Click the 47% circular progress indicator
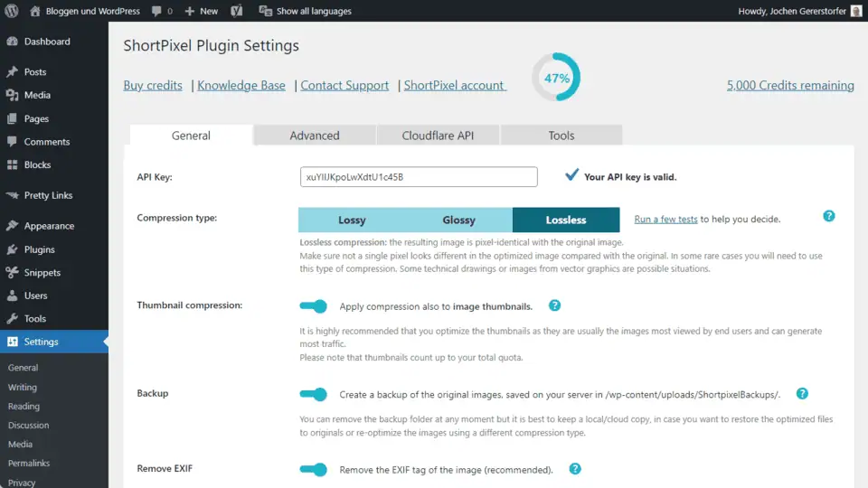868x488 pixels. [x=555, y=78]
